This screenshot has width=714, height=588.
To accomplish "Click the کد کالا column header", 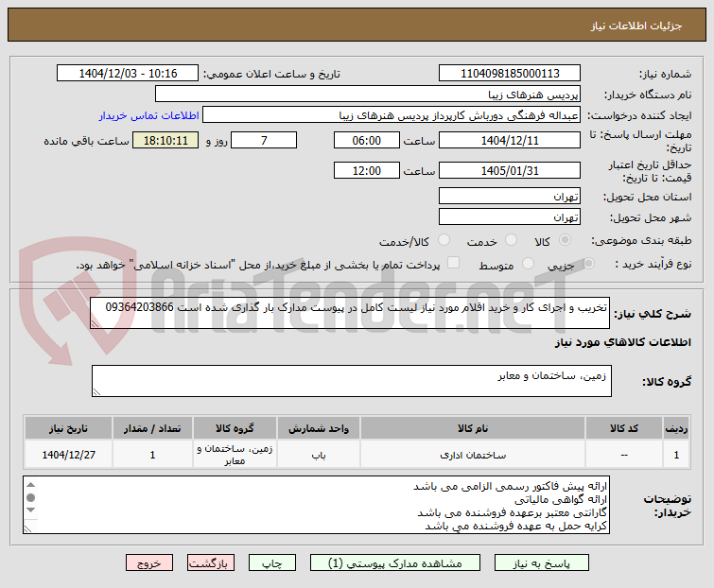I will (624, 428).
